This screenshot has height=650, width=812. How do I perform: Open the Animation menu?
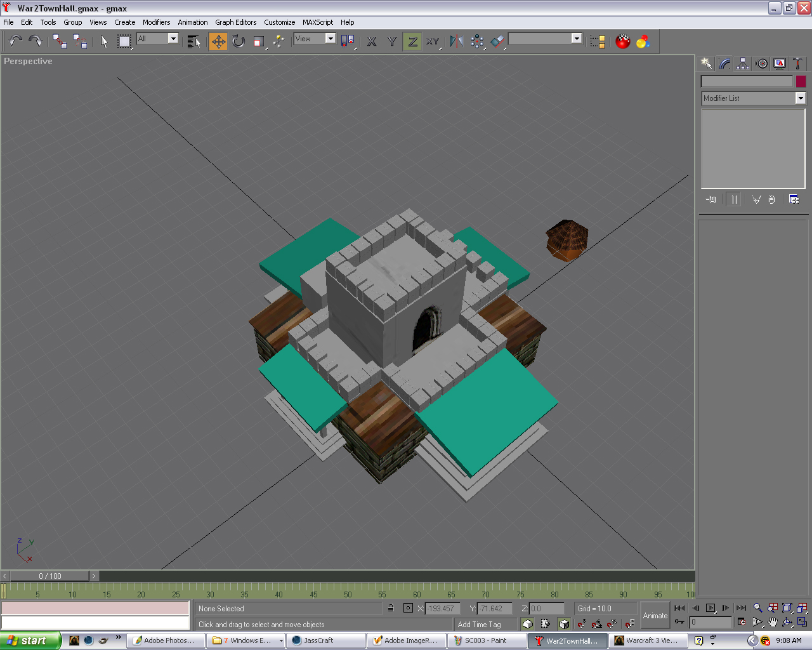pos(192,22)
